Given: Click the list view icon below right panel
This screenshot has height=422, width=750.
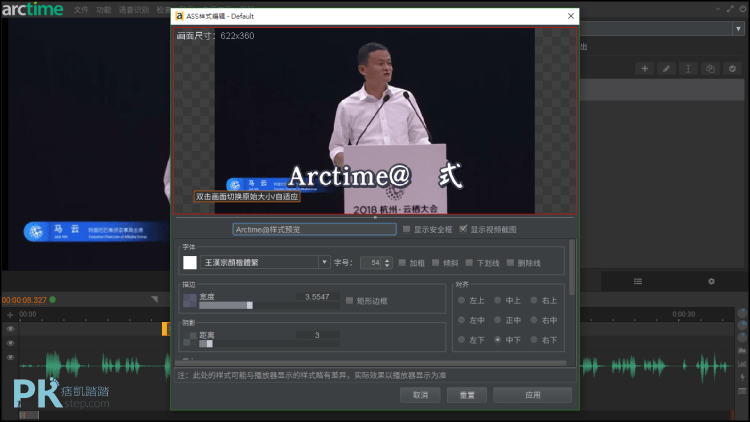Looking at the screenshot, I should click(x=638, y=281).
